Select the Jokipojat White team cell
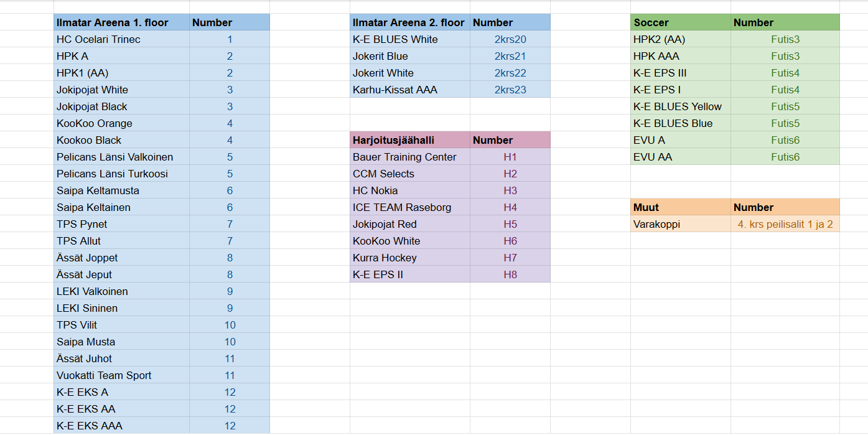 pyautogui.click(x=92, y=90)
